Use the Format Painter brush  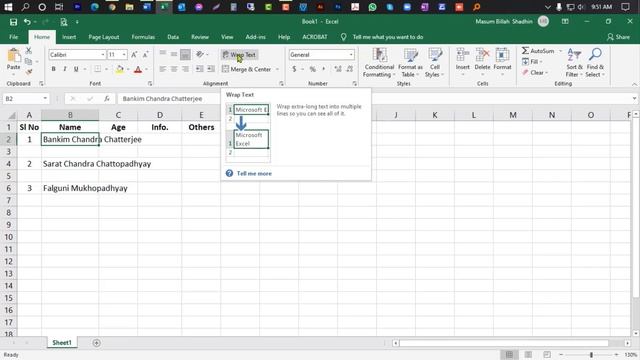click(28, 72)
